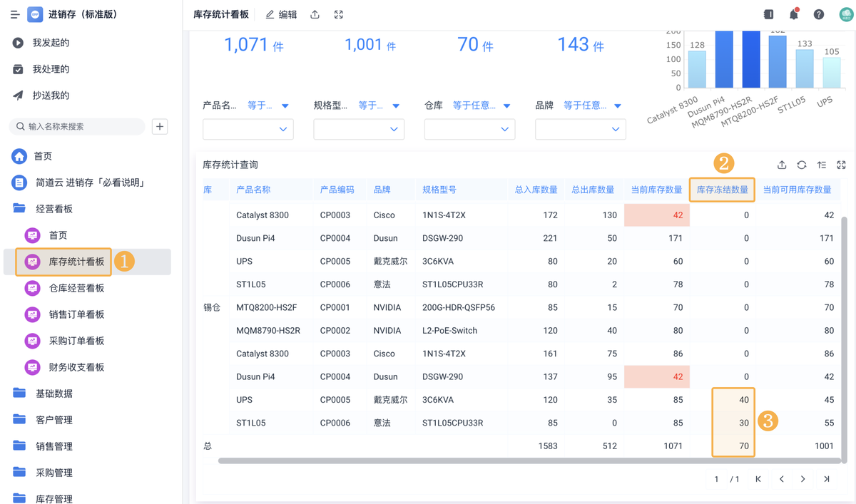The image size is (856, 504).
Task: Open the 产品名称 filter condition dropdown
Action: 268,106
